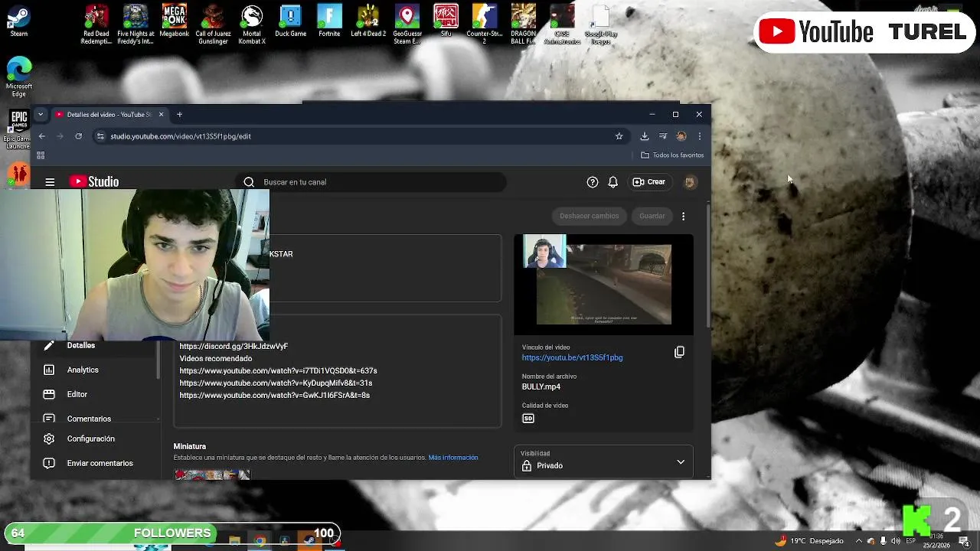Click the discord.gg/3HkJdzwVyF description line

pyautogui.click(x=234, y=346)
